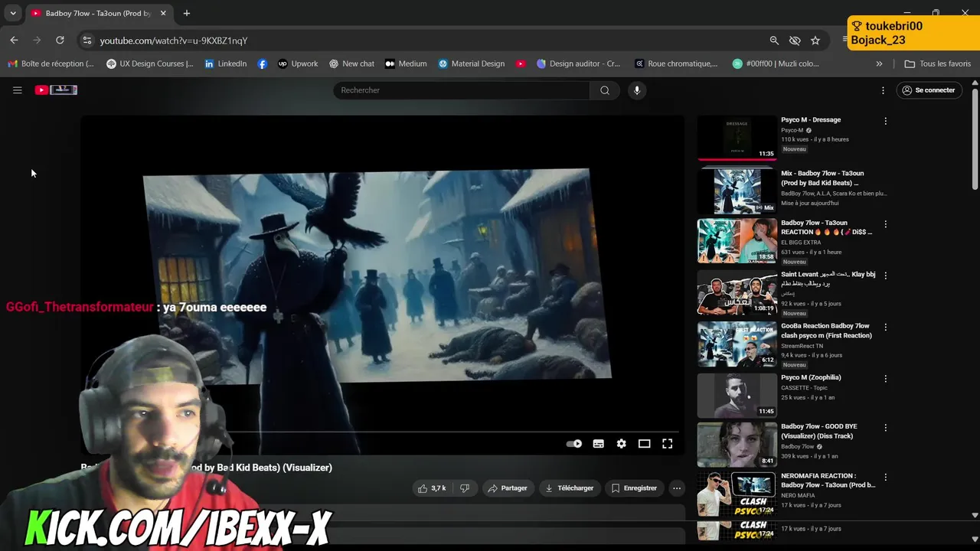Screen dimensions: 980x551
Task: Like the video with 3,7 k likes
Action: point(431,488)
